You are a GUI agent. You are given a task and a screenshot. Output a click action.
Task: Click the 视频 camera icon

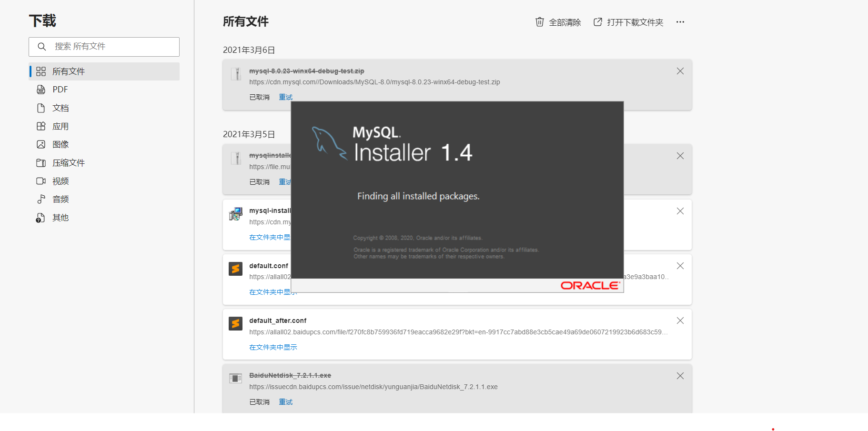[41, 181]
